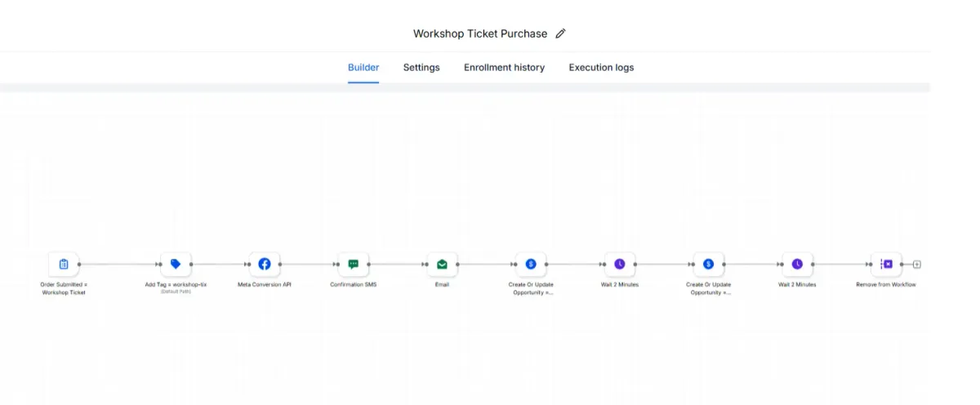The width and height of the screenshot is (980, 405).
Task: Switch to the Builder tab
Action: pos(363,68)
